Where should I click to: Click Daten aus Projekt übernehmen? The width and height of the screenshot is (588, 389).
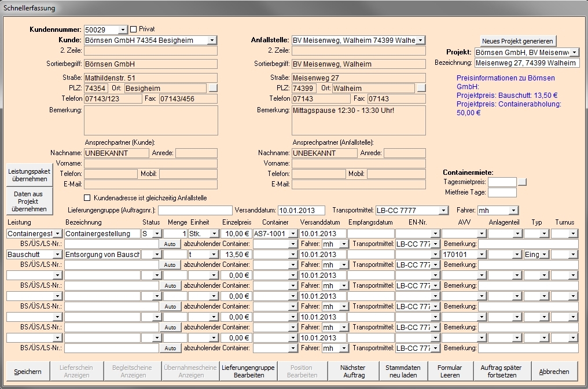(x=27, y=202)
